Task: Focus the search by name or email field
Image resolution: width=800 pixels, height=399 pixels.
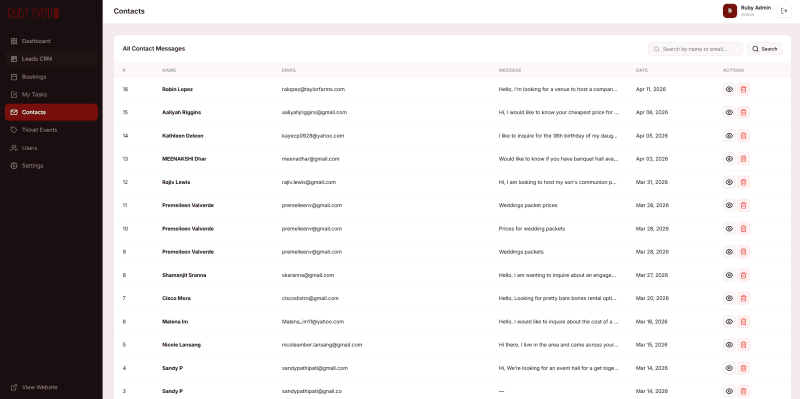Action: click(695, 49)
